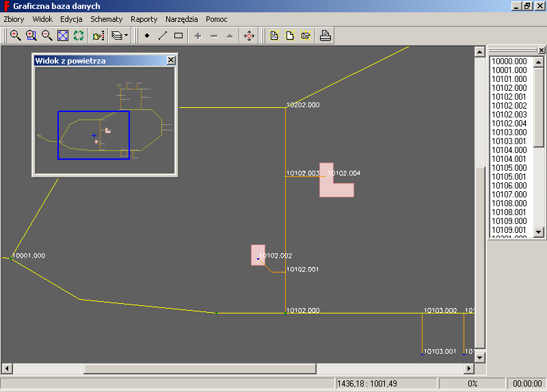Select the draw line tool
547x392 pixels.
click(x=163, y=36)
